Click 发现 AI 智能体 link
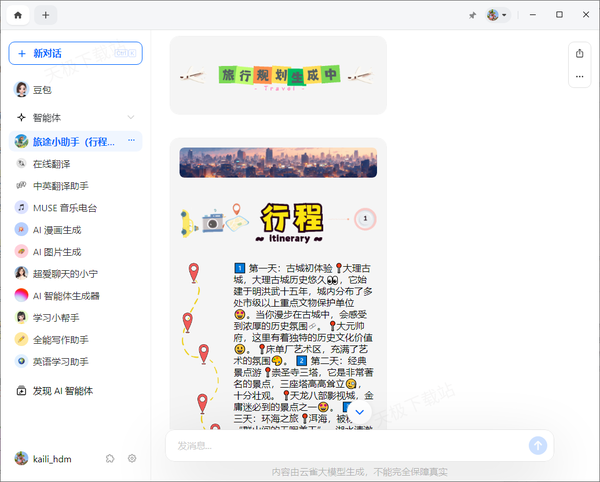This screenshot has width=600, height=482. point(75,391)
